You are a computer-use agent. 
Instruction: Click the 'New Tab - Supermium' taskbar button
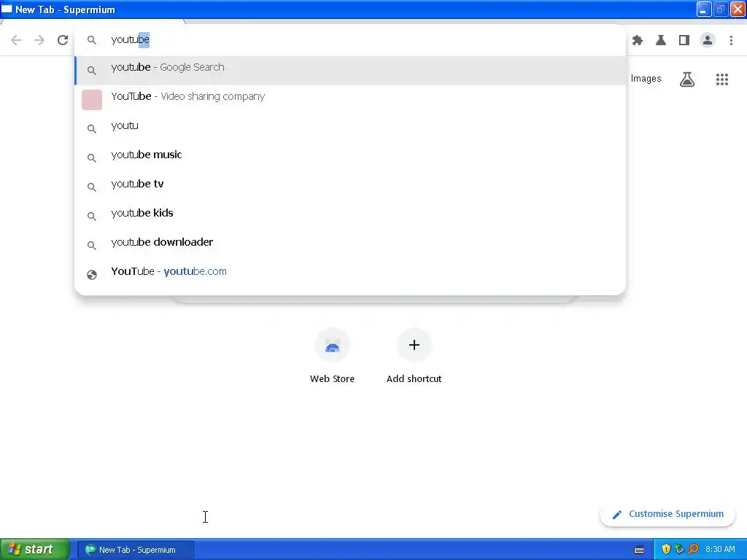136,550
